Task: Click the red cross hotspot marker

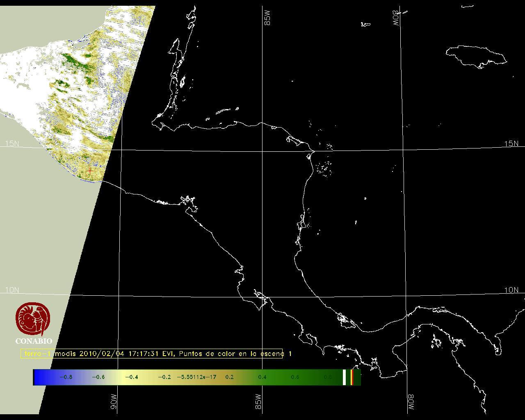Action: (x=90, y=171)
